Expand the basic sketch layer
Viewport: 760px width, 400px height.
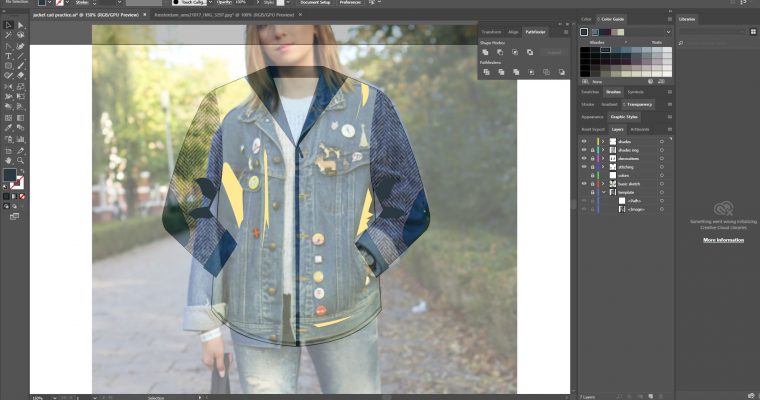tap(603, 184)
